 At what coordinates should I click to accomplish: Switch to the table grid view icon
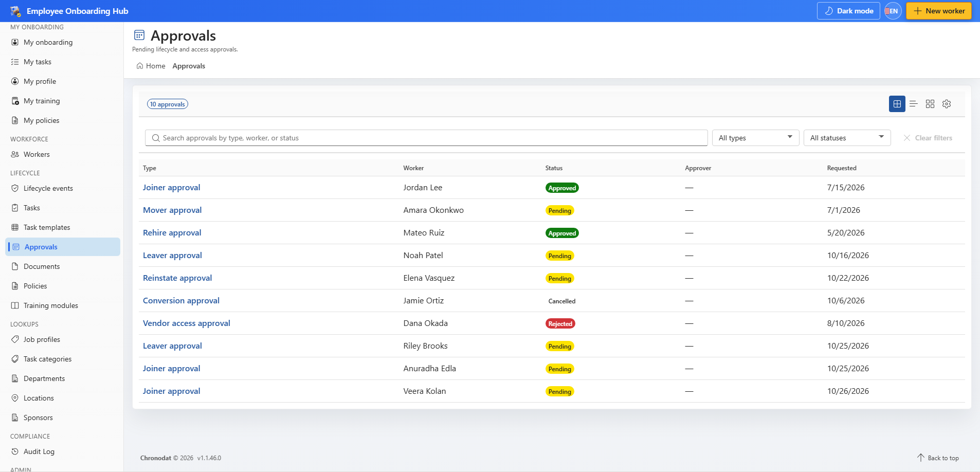897,104
